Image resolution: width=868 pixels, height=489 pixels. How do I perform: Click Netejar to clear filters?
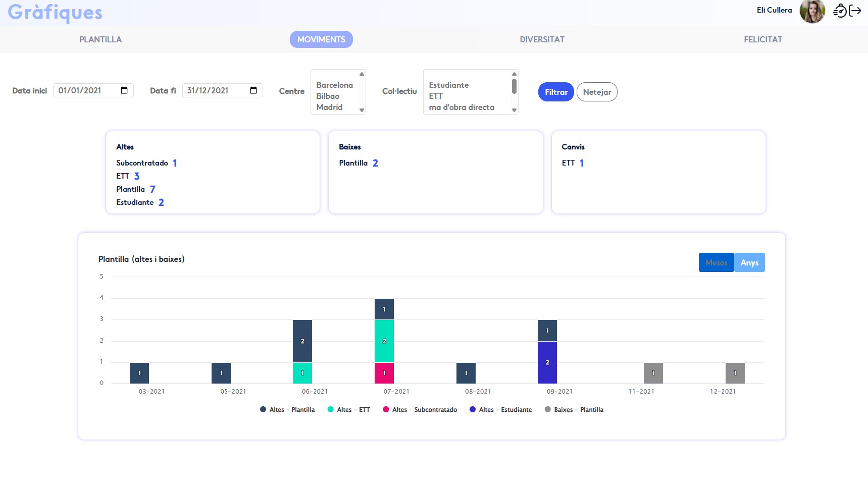pos(596,92)
